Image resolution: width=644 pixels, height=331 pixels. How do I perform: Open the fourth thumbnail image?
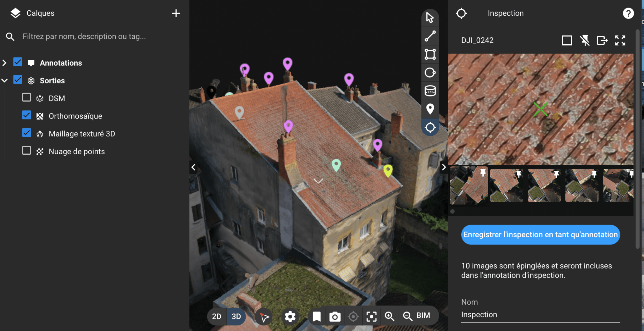582,185
